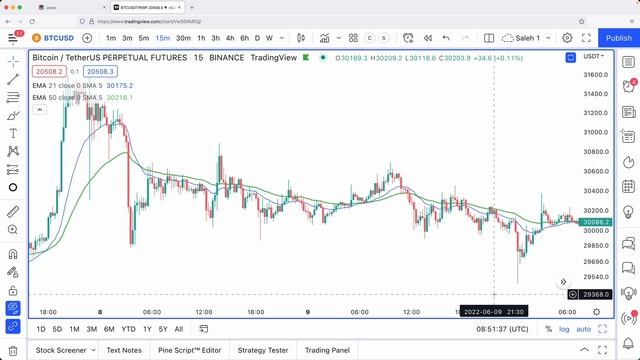
Task: Select the crosshair cursor tool
Action: 13,62
